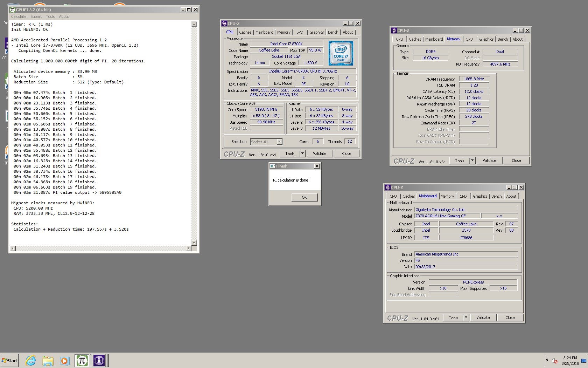Click the Z370 AORUS Ultra Gaming-CF model field
The height and width of the screenshot is (368, 588).
pos(447,216)
